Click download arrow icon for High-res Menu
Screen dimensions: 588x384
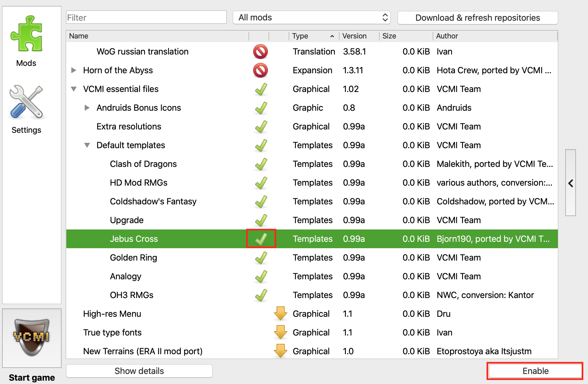[x=280, y=314]
